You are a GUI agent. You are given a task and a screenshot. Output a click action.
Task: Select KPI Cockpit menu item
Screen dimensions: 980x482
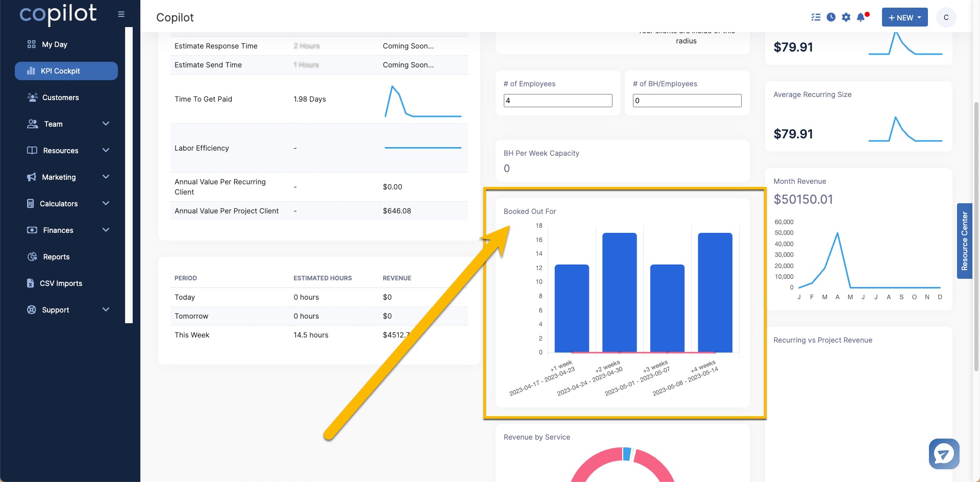66,71
